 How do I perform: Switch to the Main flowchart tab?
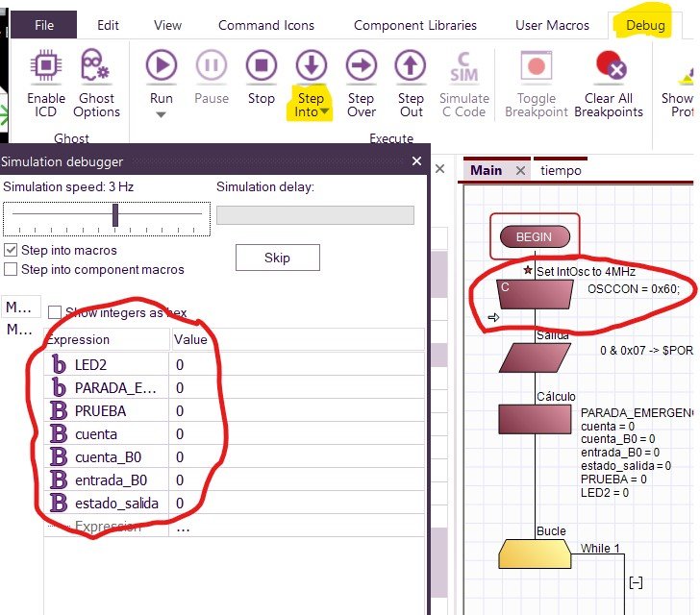[487, 170]
